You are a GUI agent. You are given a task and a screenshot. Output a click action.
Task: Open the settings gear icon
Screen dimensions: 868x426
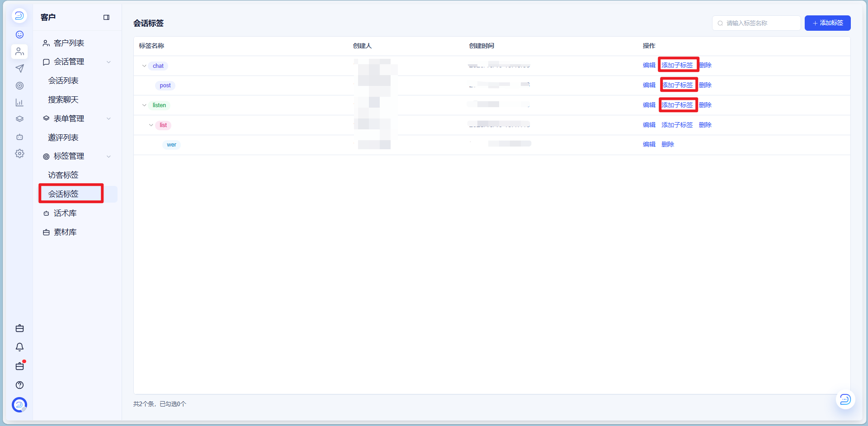click(19, 154)
